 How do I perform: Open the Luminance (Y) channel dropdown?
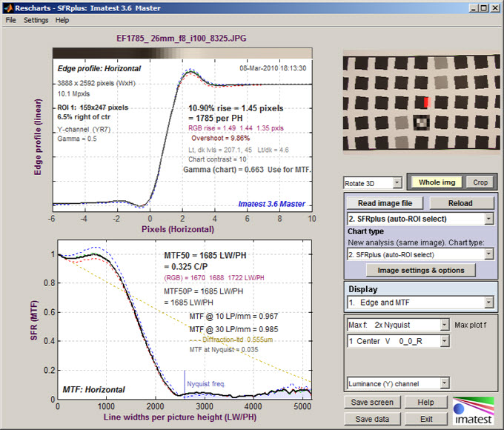click(x=398, y=383)
